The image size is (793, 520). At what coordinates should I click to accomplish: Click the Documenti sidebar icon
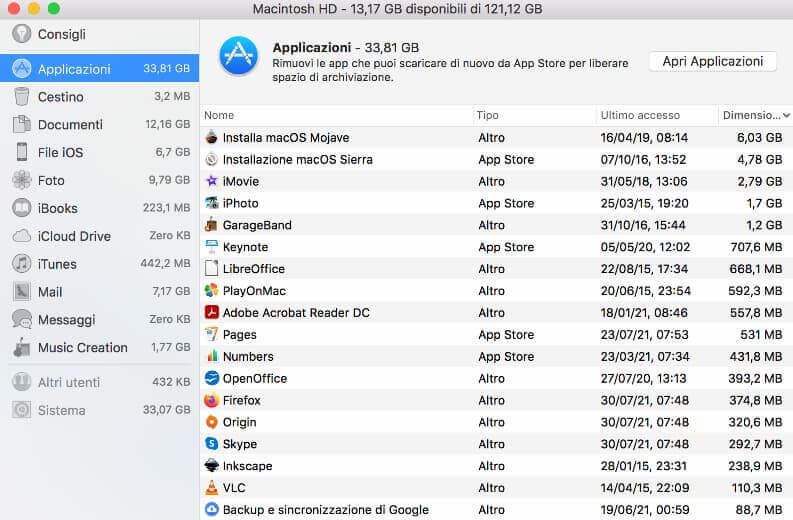click(x=21, y=124)
